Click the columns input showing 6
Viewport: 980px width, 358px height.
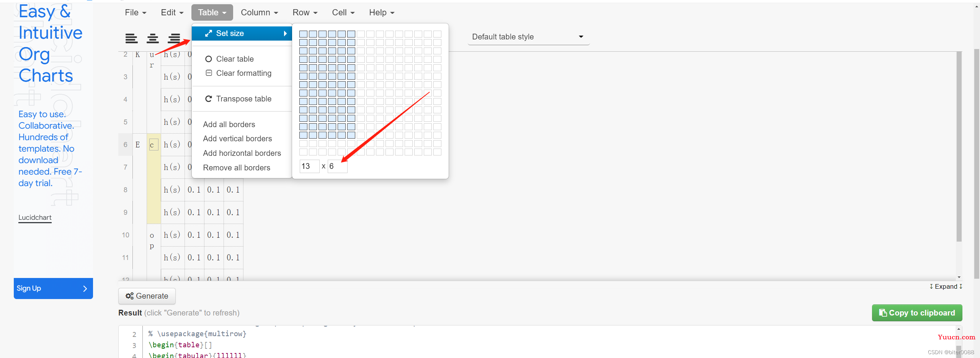[x=337, y=166]
